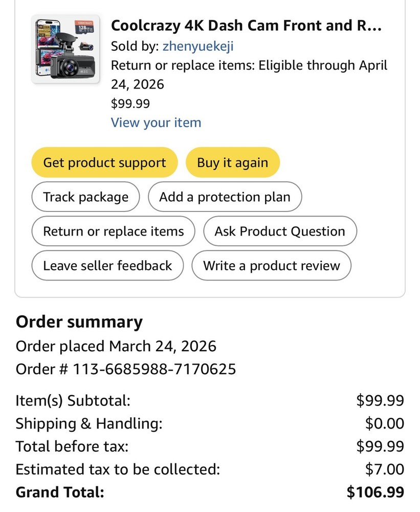
Task: Choose Add a protection plan
Action: pos(225,197)
